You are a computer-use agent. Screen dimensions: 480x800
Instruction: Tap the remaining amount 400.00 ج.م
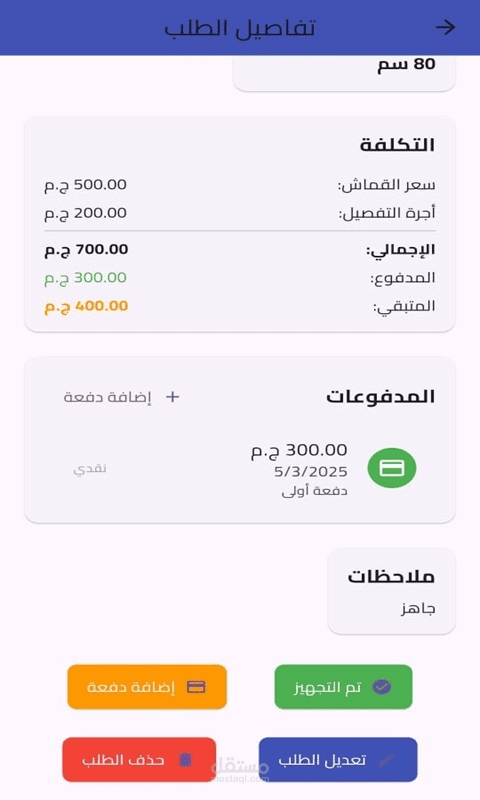tap(86, 306)
